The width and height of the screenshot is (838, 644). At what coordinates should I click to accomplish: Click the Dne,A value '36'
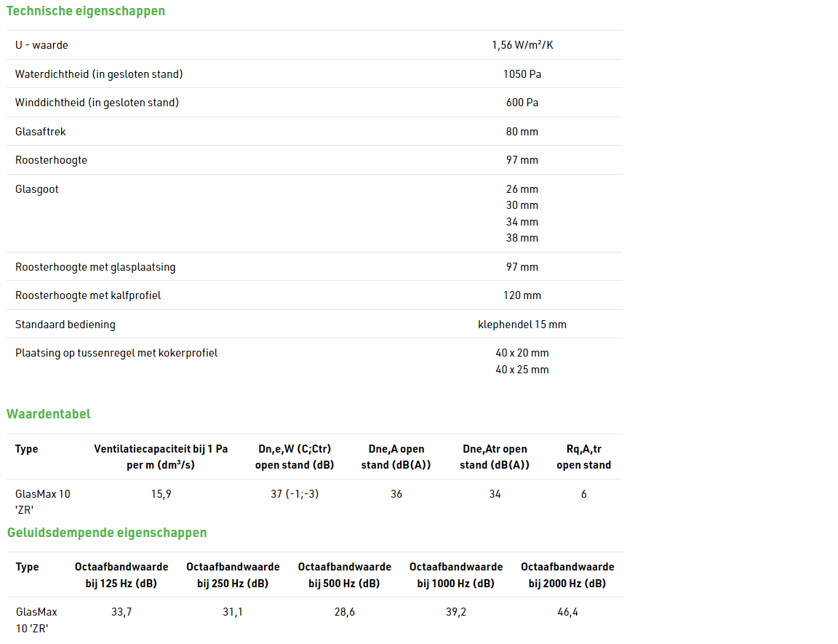396,494
